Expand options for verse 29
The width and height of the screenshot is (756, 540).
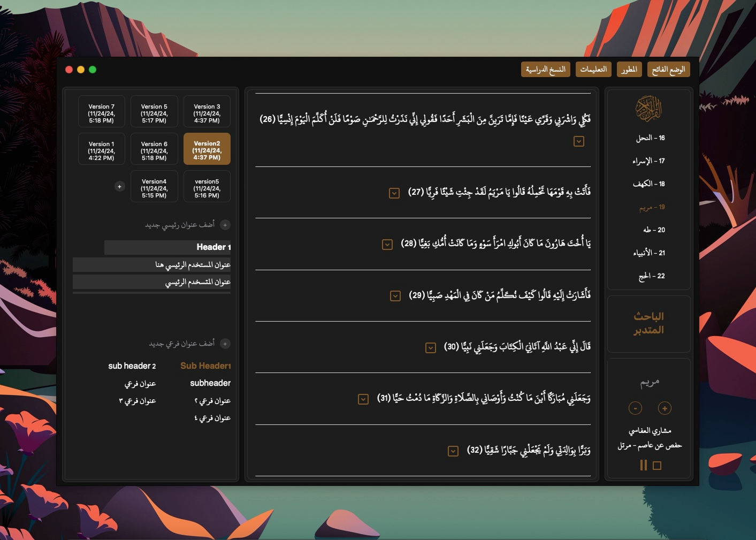[x=395, y=296]
